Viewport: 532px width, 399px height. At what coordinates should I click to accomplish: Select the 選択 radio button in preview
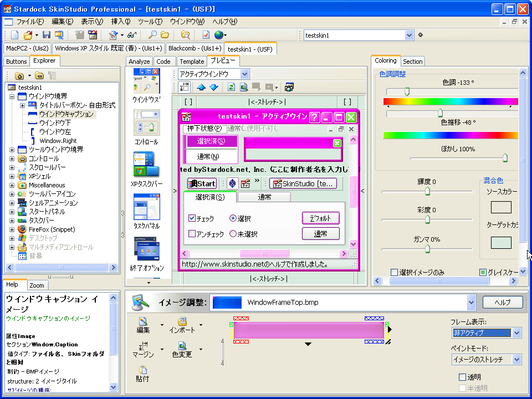(x=233, y=218)
